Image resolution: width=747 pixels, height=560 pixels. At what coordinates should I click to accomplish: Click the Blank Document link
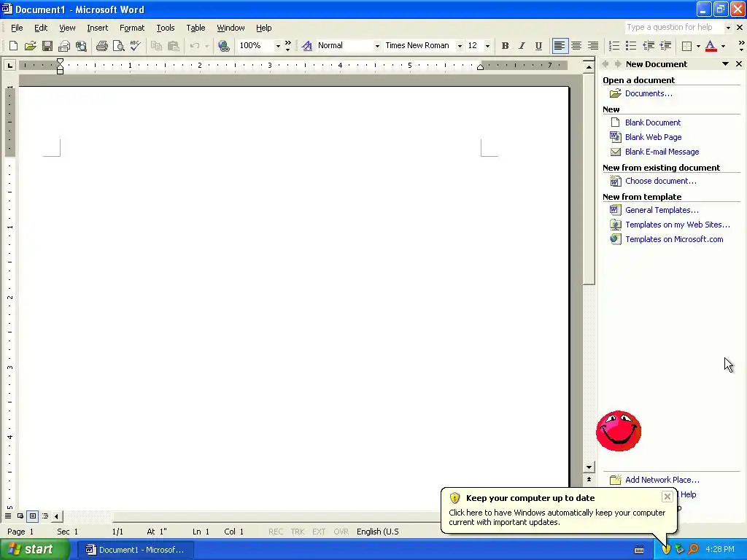tap(653, 122)
